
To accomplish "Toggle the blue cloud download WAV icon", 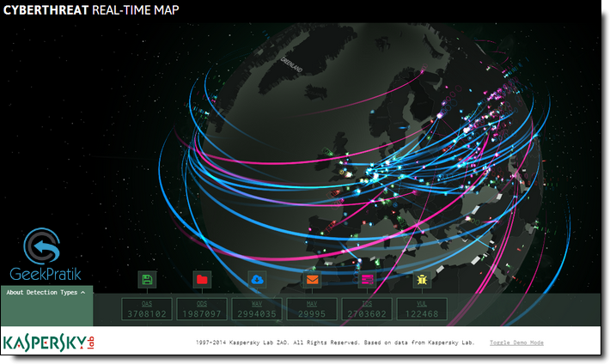I will coord(257,280).
